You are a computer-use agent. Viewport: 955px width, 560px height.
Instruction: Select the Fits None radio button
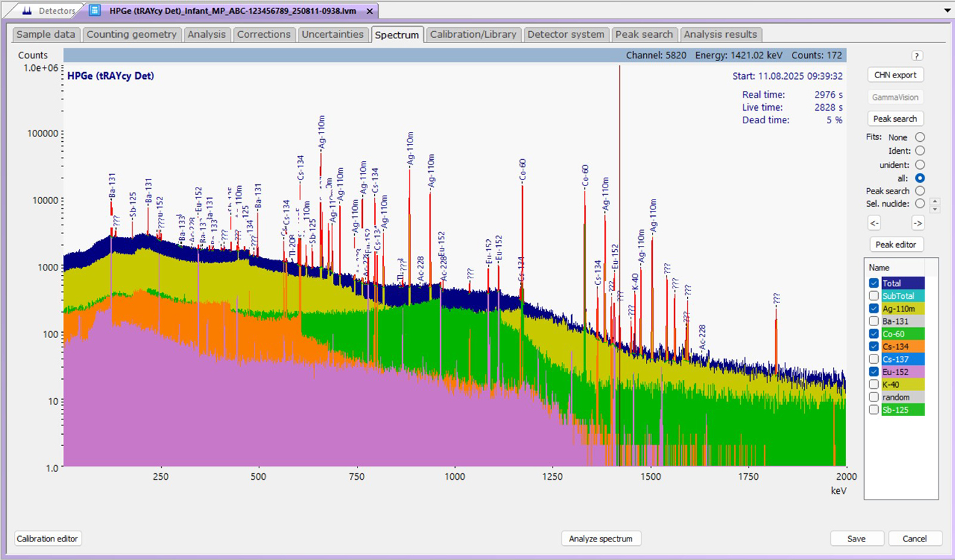point(920,137)
